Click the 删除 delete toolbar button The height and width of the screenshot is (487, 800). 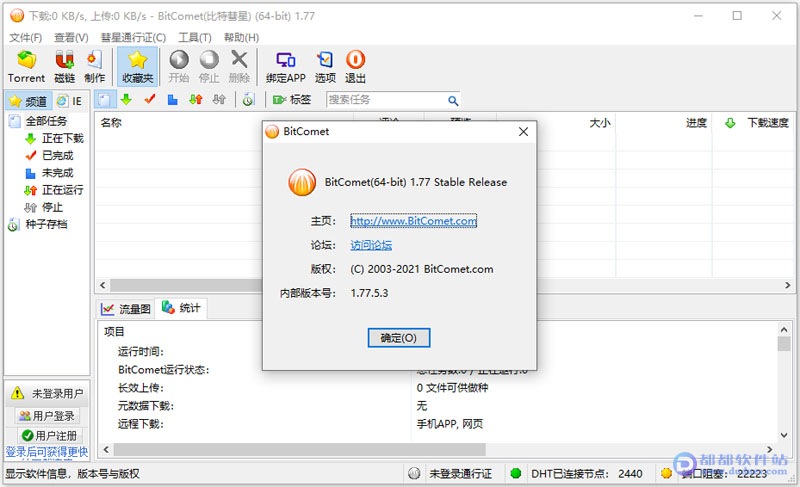(239, 67)
